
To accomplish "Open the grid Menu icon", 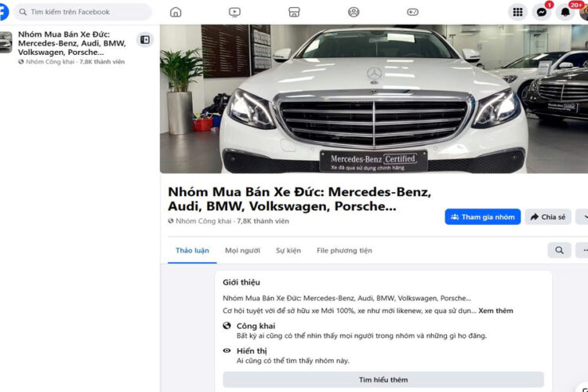I will coord(518,12).
